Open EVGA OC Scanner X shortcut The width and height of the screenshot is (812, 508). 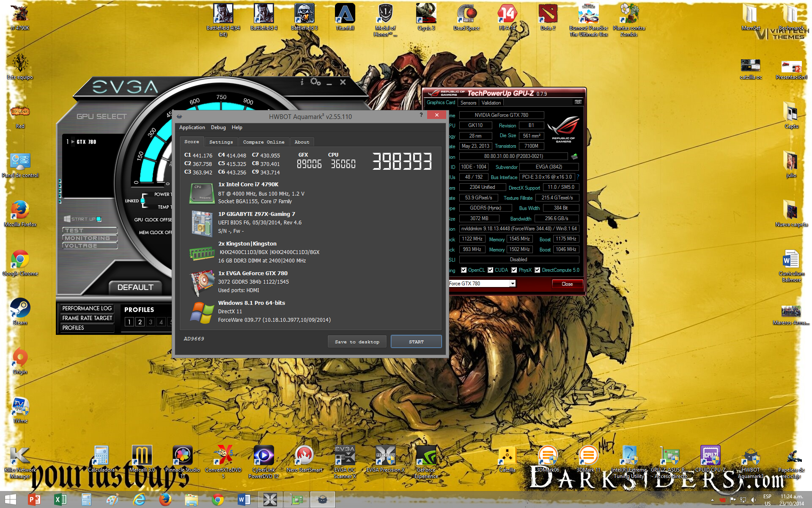(x=345, y=461)
